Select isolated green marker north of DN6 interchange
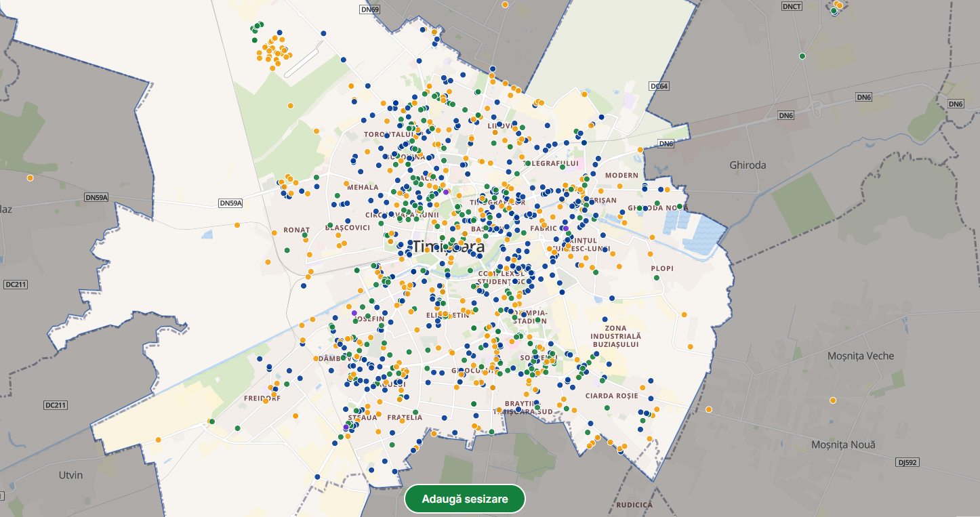 tap(802, 56)
